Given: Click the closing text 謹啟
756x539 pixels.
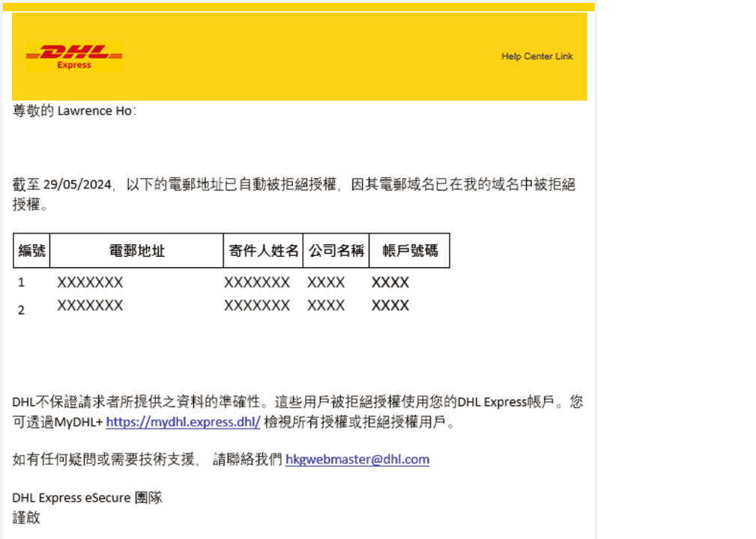Looking at the screenshot, I should pos(26,518).
